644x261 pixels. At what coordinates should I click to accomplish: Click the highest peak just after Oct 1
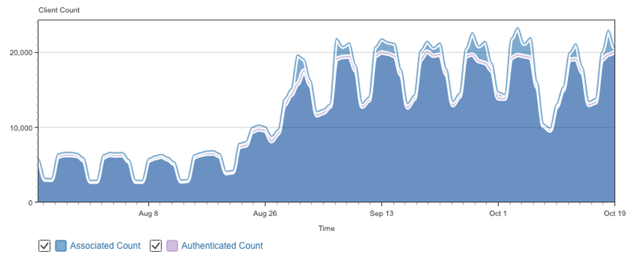pyautogui.click(x=518, y=28)
